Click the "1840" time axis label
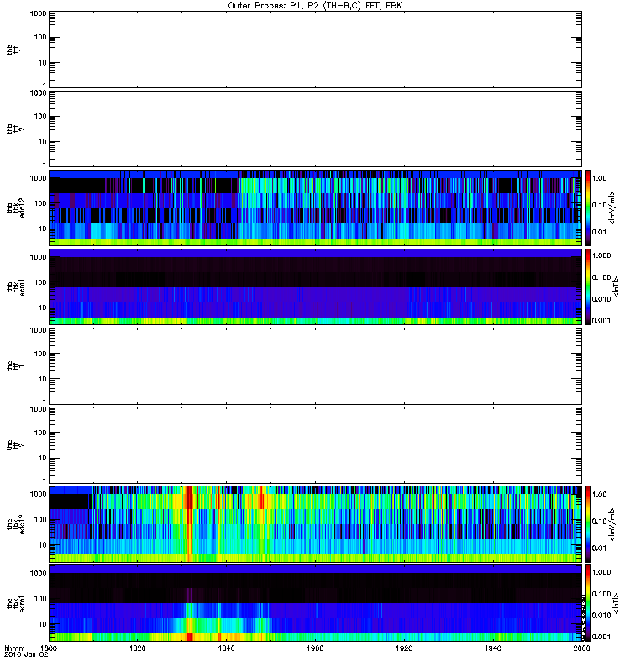This screenshot has height=672, width=630. click(226, 648)
